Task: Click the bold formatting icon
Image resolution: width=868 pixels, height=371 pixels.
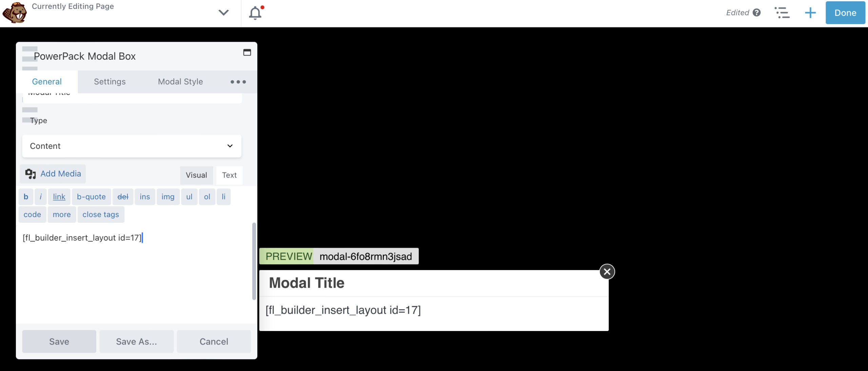Action: (25, 196)
